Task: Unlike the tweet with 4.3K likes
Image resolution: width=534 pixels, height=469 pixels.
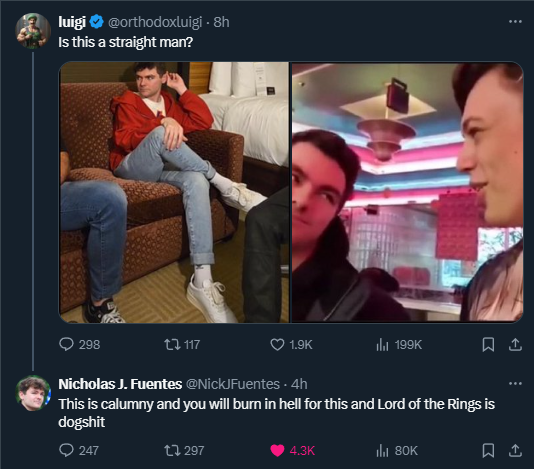Action: pyautogui.click(x=277, y=450)
